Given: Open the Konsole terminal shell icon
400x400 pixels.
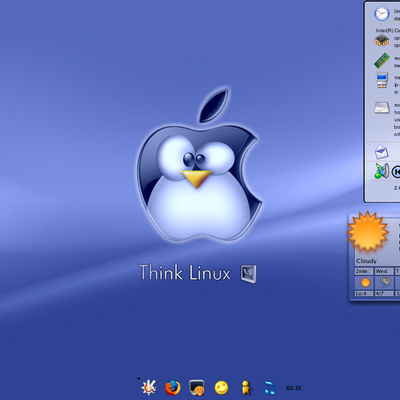Looking at the screenshot, I should click(197, 388).
